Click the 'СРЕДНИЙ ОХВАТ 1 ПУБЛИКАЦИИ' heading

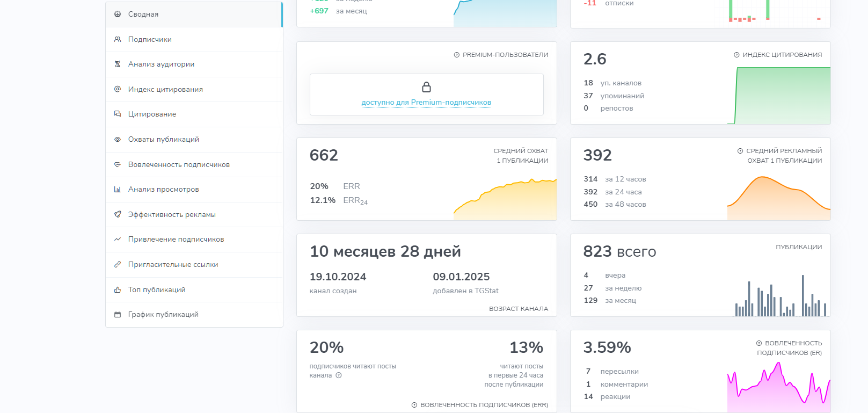521,156
